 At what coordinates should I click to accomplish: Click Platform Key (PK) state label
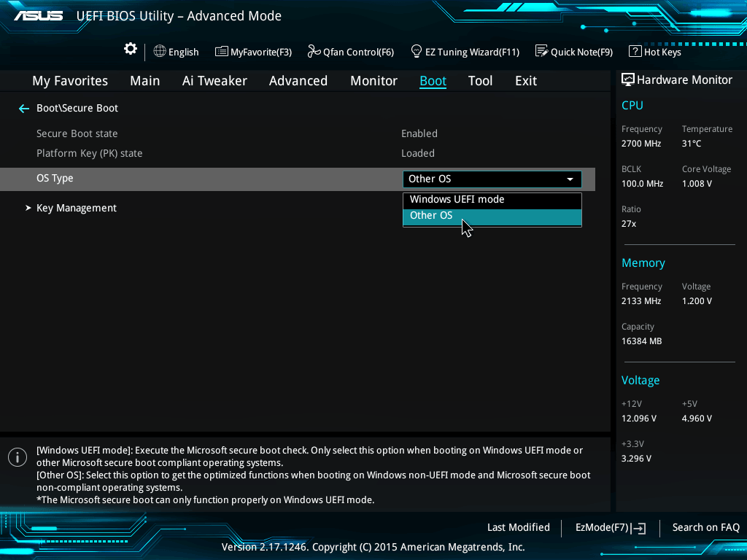tap(90, 153)
